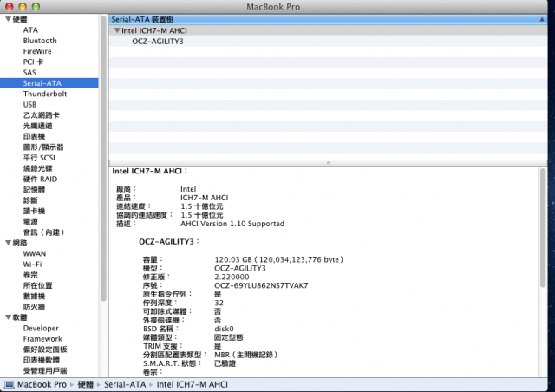Select 平行 SCSI in the sidebar
555x392 pixels.
click(39, 158)
